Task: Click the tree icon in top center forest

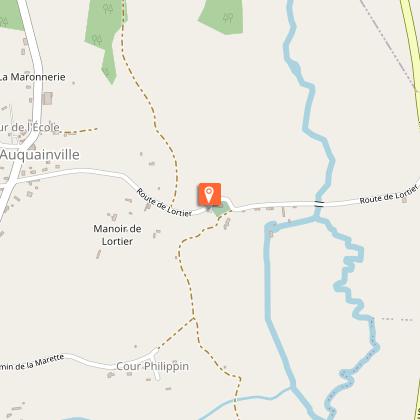Action: (228, 17)
